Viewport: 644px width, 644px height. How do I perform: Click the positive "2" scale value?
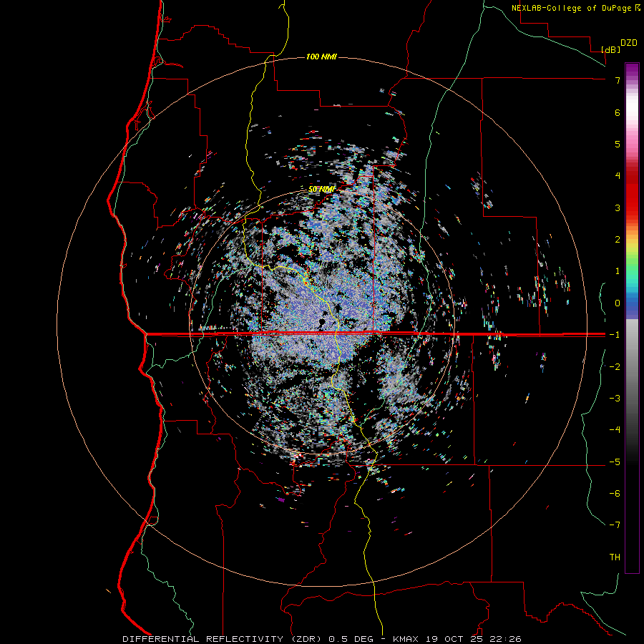click(x=618, y=240)
